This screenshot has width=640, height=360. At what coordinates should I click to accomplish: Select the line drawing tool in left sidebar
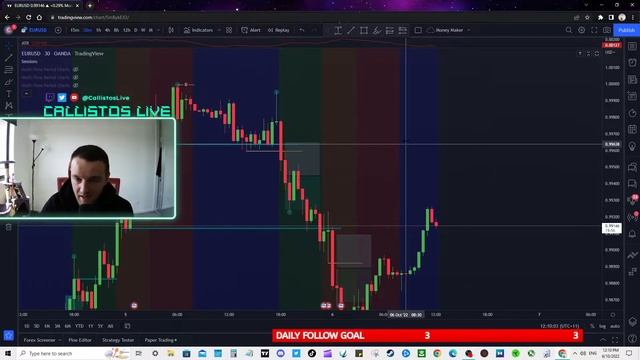pyautogui.click(x=9, y=58)
